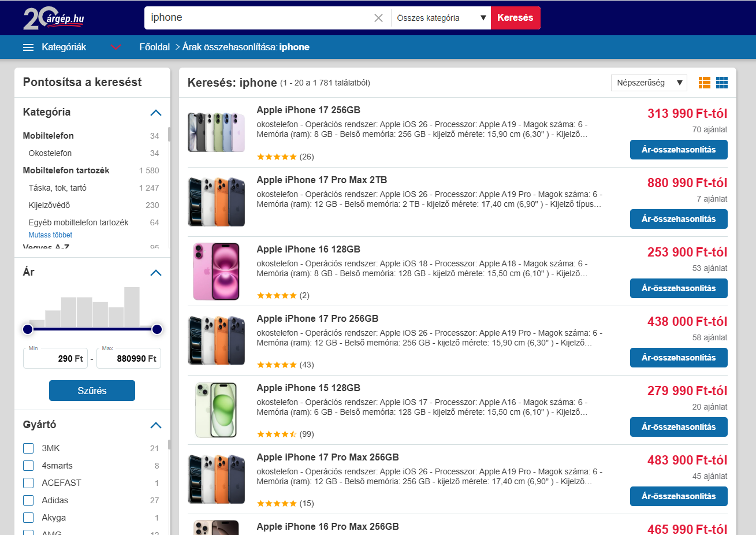Click the red chevron next to Kategóriák
Image resolution: width=756 pixels, height=535 pixels.
[116, 47]
